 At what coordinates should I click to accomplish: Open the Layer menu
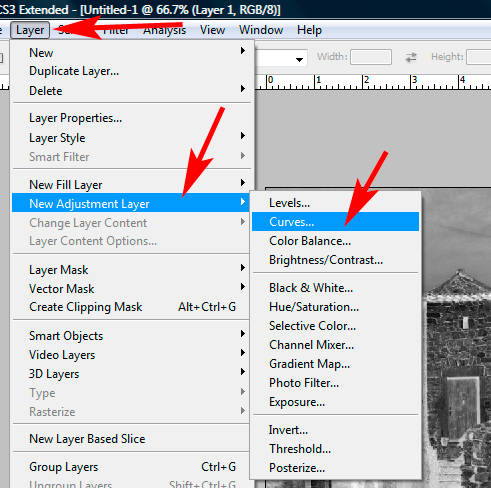30,30
